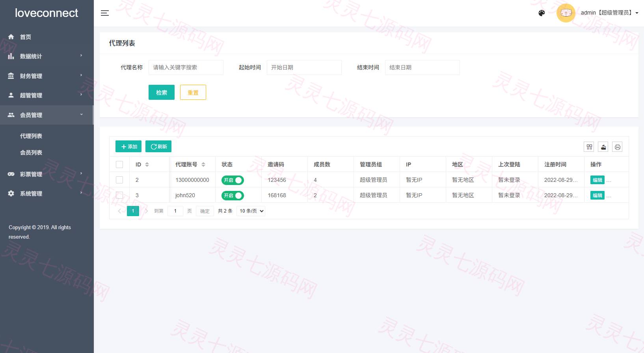644x353 pixels.
Task: Toggle the 开启 switch for 13000000000
Action: tap(233, 180)
